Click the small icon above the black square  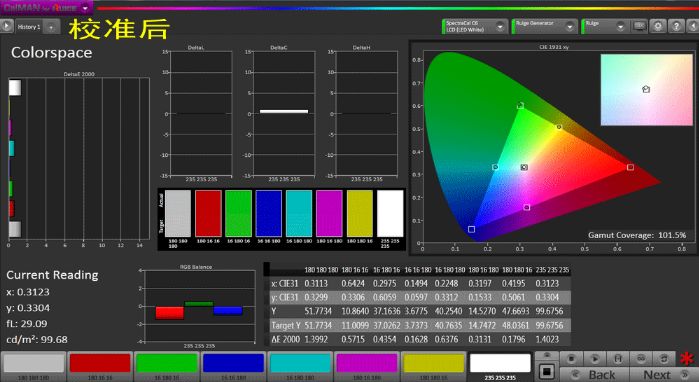click(x=546, y=356)
